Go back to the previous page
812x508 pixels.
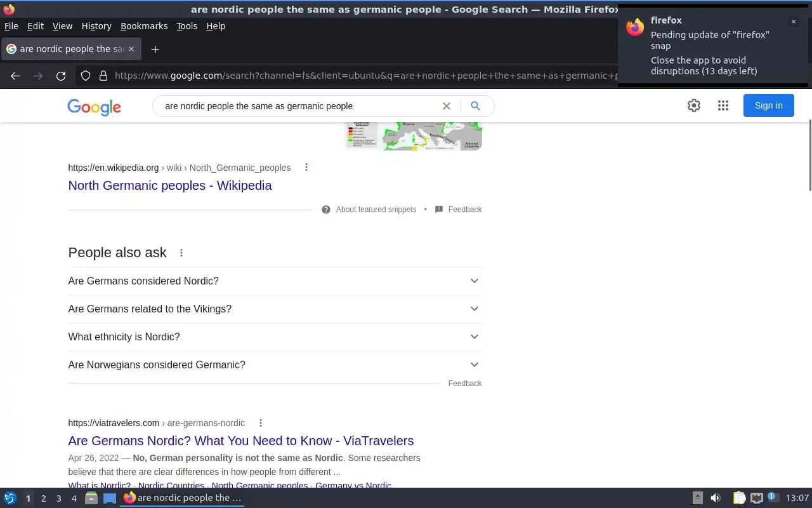coord(15,76)
